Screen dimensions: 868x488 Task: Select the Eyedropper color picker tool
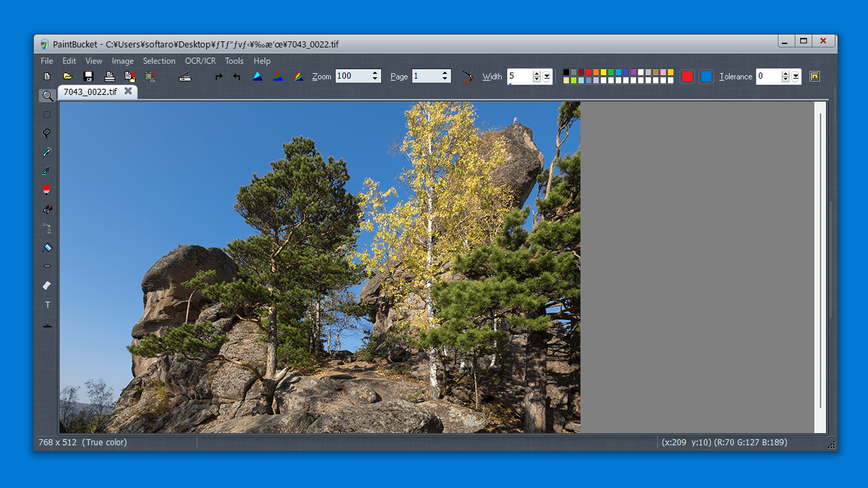point(47,171)
